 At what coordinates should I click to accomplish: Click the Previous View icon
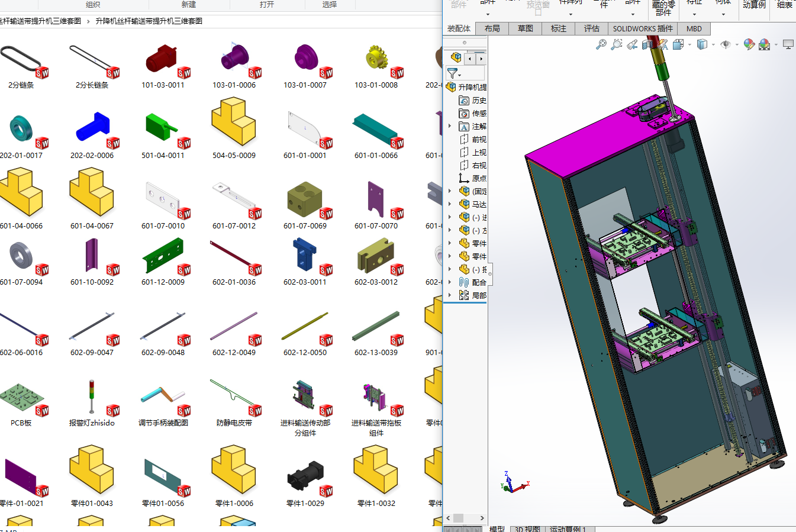point(632,44)
